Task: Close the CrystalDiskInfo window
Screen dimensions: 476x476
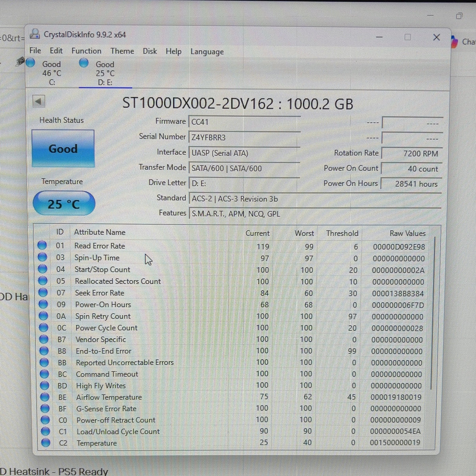Action: pyautogui.click(x=436, y=37)
